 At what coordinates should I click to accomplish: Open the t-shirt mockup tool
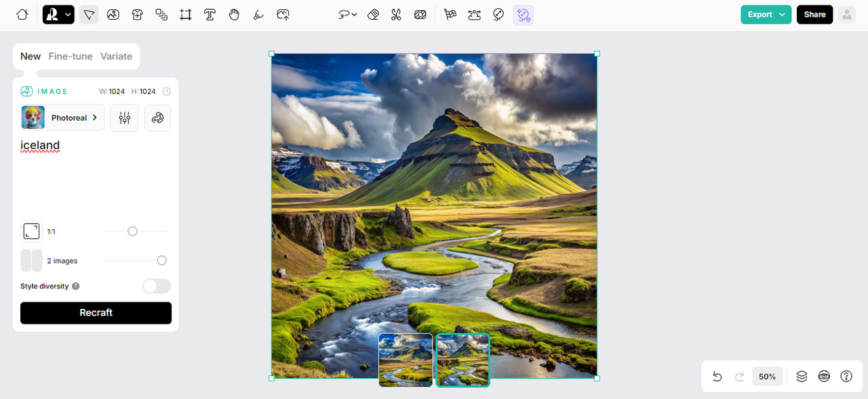[138, 14]
